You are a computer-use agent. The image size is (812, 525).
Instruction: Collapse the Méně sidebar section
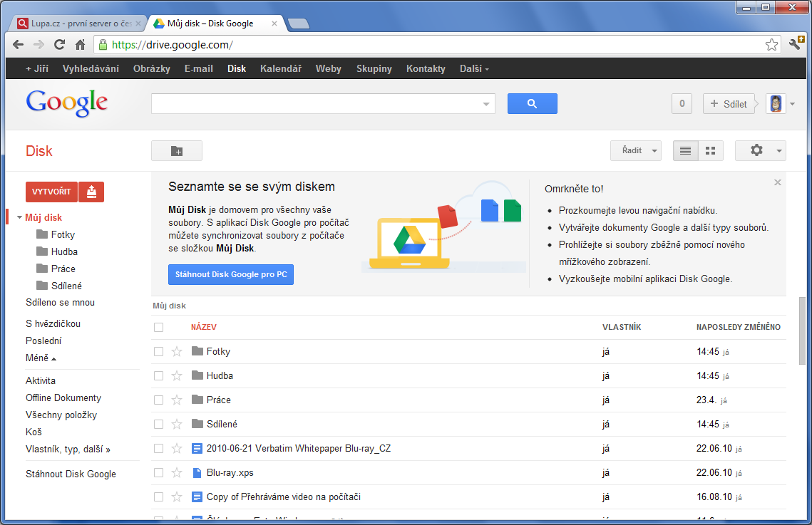tap(41, 358)
